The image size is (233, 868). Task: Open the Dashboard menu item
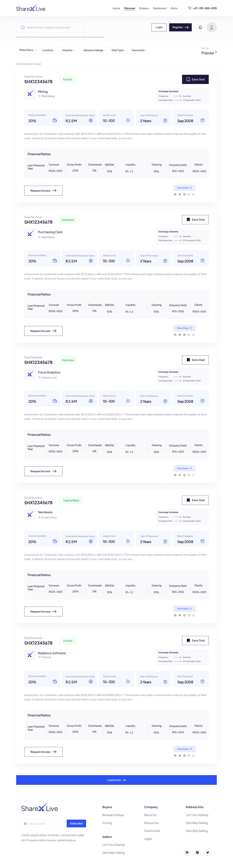coord(160,8)
